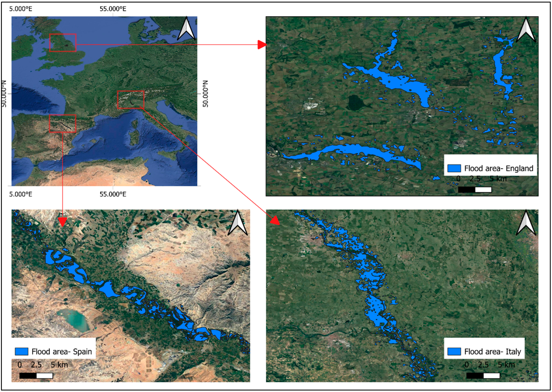The image size is (552, 392).
Task: Click north arrow on Italy flood map
Action: coord(526,222)
